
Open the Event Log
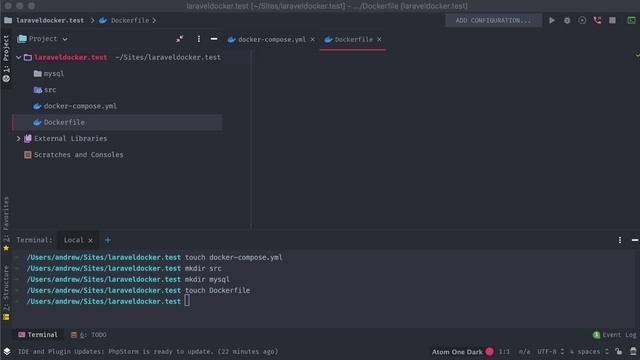coord(614,335)
